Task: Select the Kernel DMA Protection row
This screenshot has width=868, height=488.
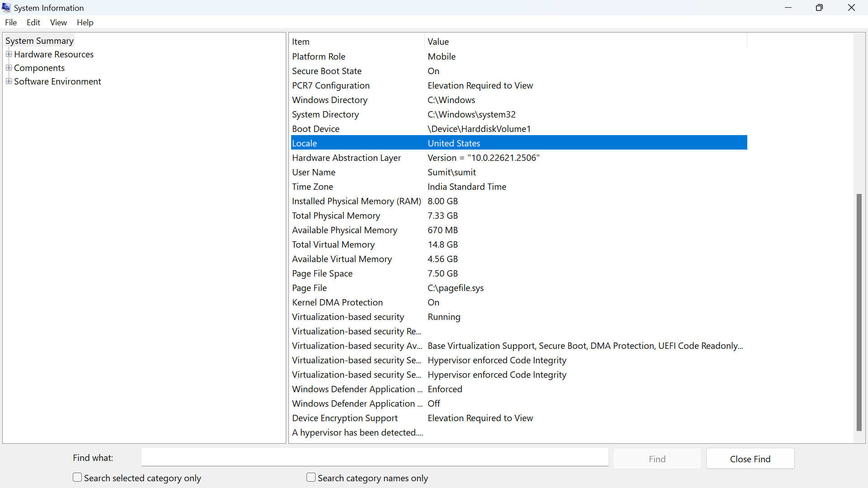Action: pyautogui.click(x=519, y=302)
